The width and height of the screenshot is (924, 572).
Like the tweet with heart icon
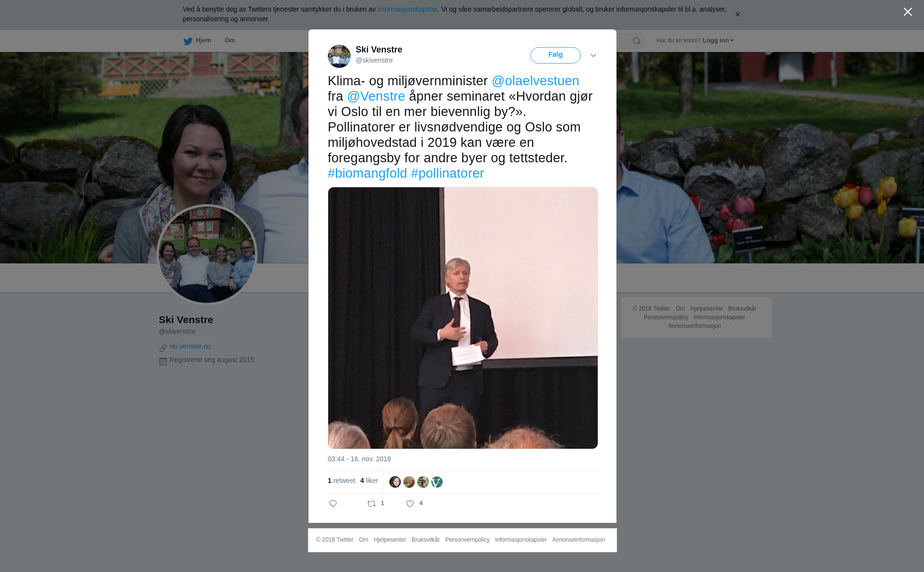coord(410,504)
